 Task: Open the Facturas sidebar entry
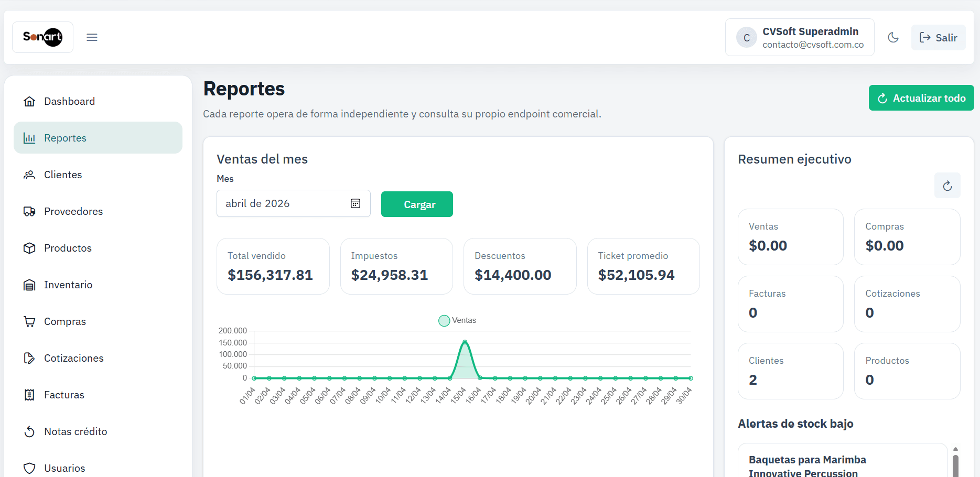[x=98, y=395]
